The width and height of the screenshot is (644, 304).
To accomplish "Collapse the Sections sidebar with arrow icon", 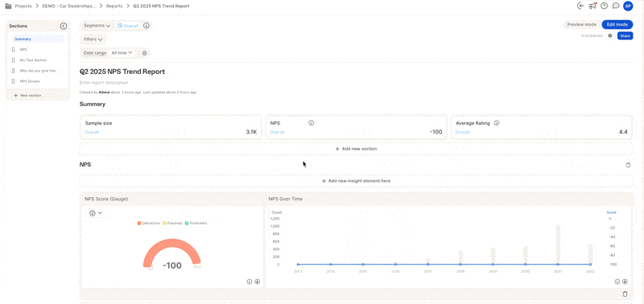I will point(64,26).
